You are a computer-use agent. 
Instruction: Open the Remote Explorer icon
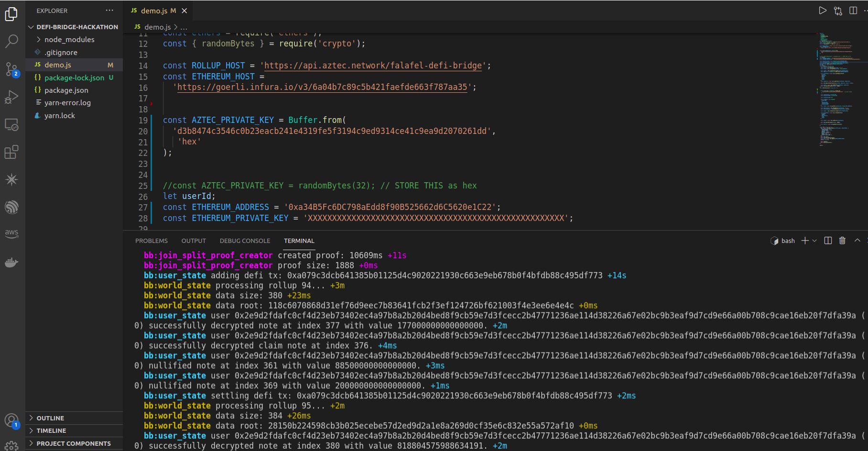pyautogui.click(x=11, y=125)
